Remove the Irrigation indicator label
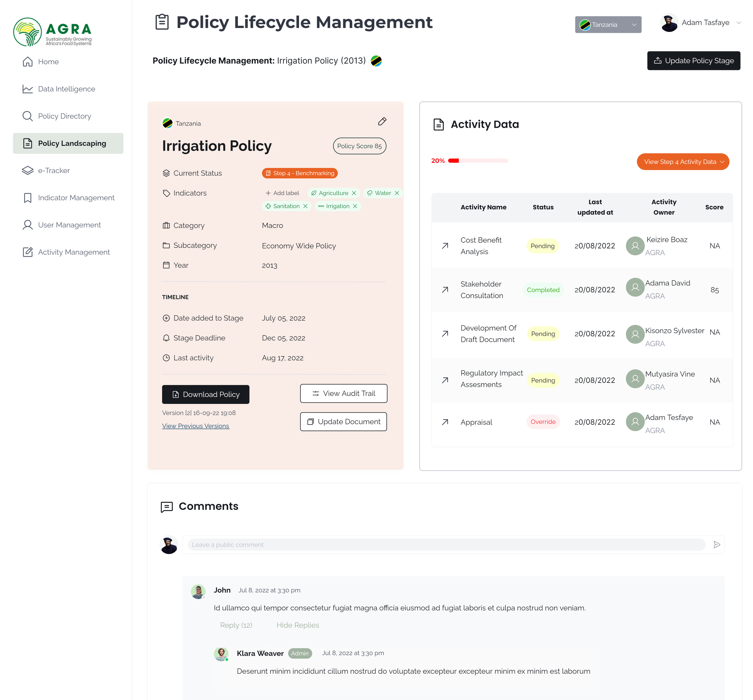753x700 pixels. click(x=355, y=206)
